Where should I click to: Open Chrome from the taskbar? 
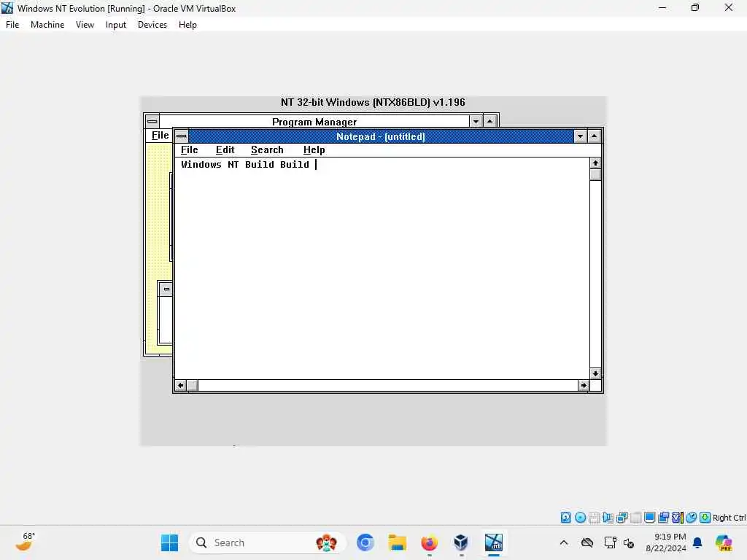click(365, 542)
